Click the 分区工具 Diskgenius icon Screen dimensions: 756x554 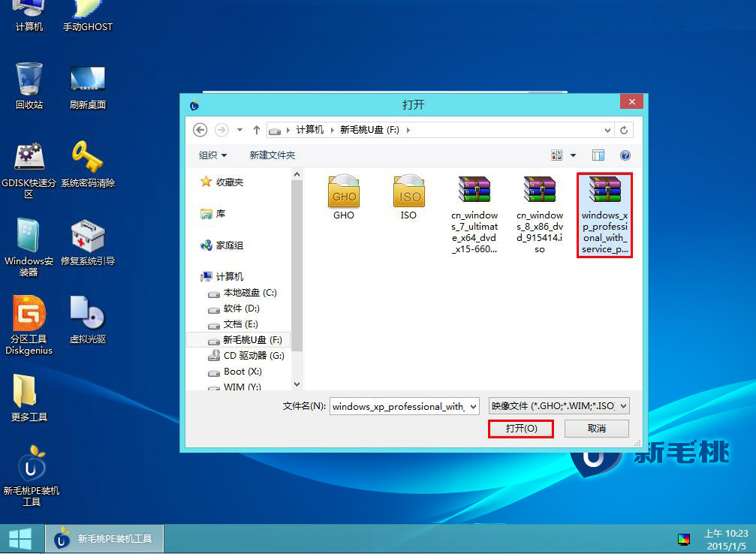[29, 314]
